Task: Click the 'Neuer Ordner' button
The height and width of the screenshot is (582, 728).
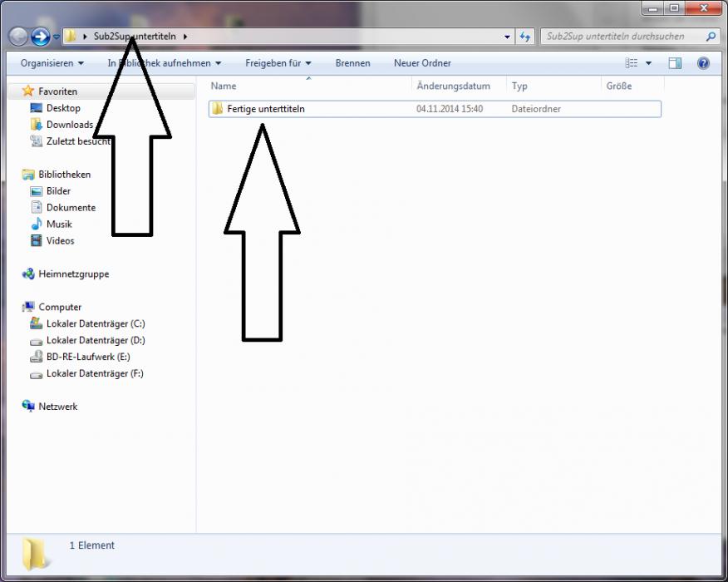Action: [422, 63]
